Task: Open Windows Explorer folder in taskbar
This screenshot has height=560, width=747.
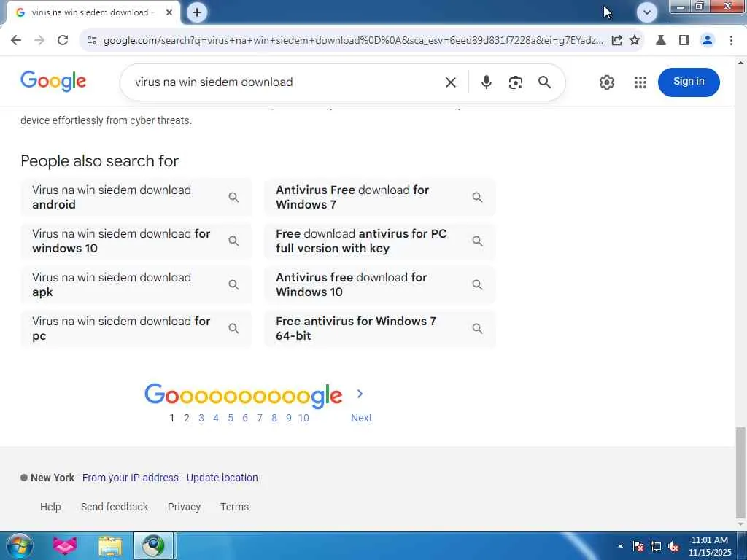Action: (110, 545)
